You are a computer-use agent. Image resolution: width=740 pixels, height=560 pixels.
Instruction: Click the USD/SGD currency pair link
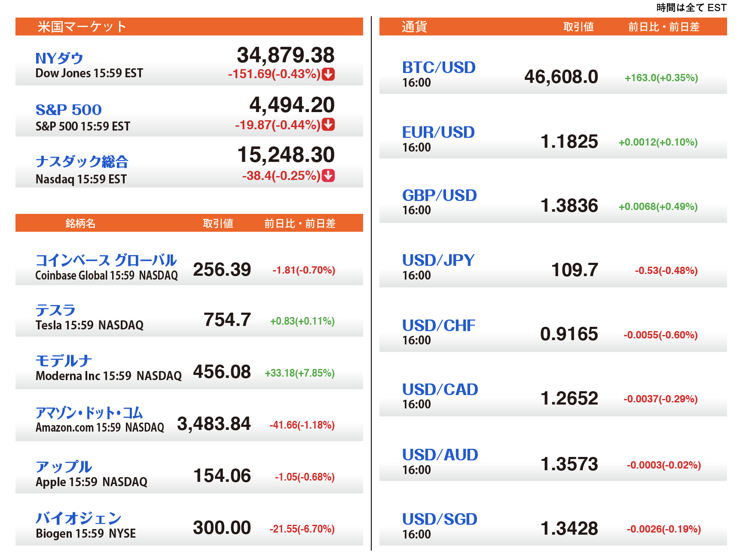pyautogui.click(x=440, y=519)
